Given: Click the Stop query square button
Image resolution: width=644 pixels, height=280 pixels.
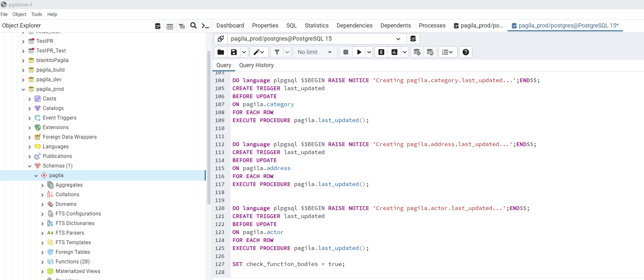Looking at the screenshot, I should pos(346,52).
